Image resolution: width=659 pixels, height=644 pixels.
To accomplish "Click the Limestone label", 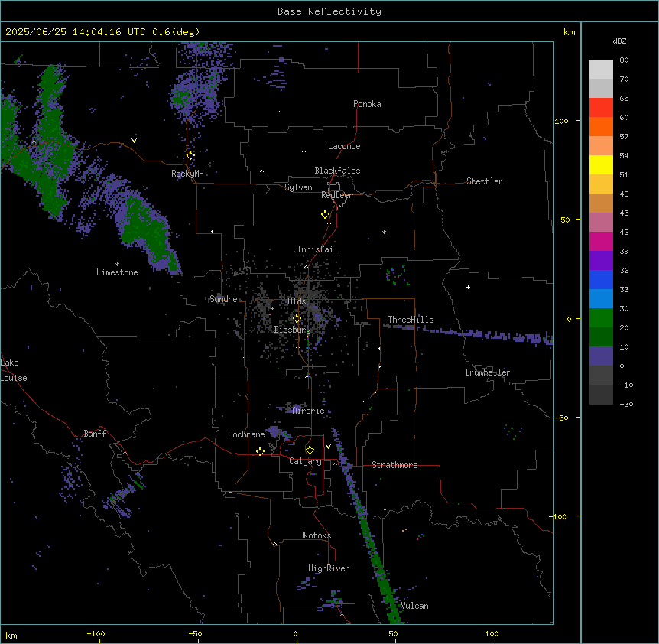I will (x=117, y=272).
